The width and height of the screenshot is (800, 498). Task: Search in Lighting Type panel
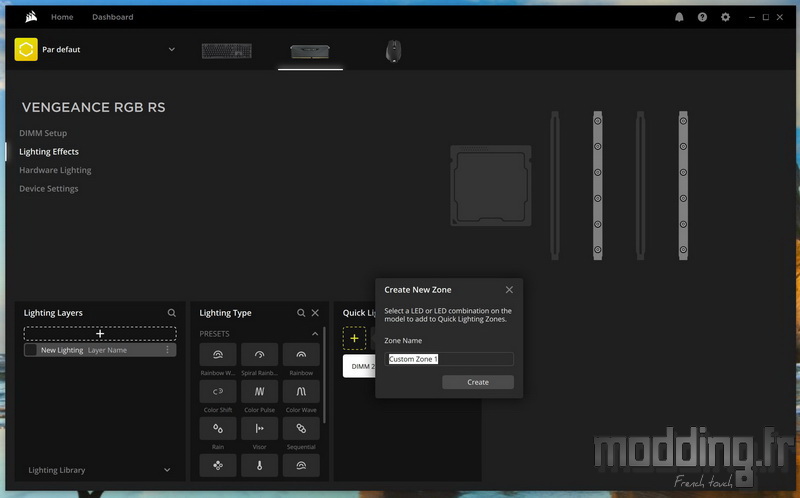[301, 313]
